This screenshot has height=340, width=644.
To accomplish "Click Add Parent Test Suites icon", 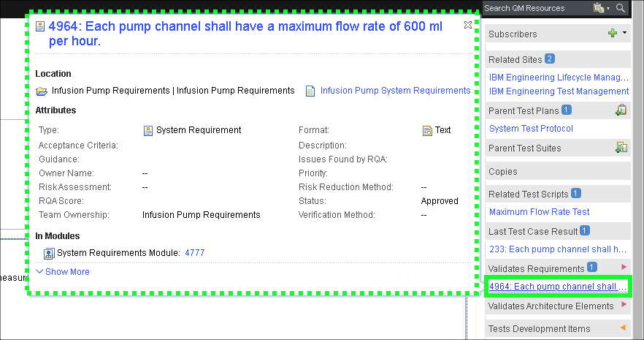I will (621, 148).
